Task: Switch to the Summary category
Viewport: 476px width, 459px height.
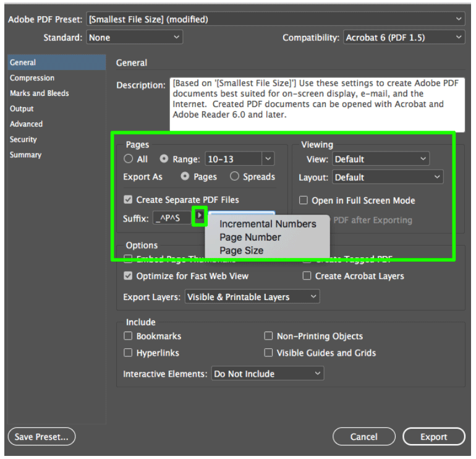Action: (x=57, y=155)
